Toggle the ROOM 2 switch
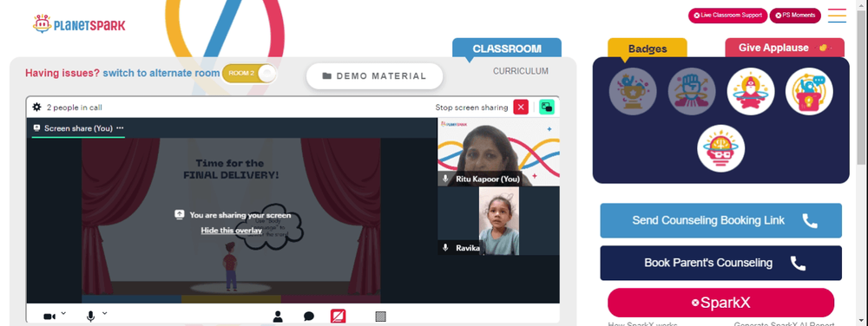The width and height of the screenshot is (868, 326). point(249,74)
